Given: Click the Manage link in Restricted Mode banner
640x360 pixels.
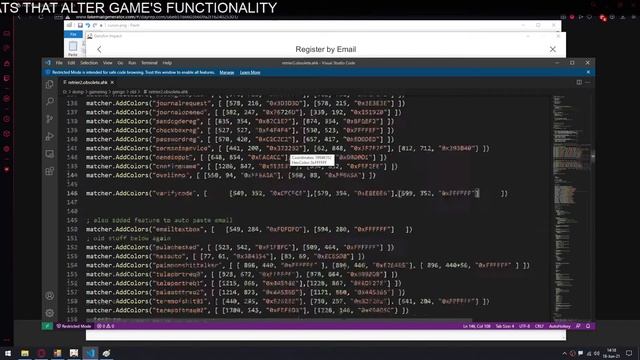Looking at the screenshot, I should (x=227, y=72).
